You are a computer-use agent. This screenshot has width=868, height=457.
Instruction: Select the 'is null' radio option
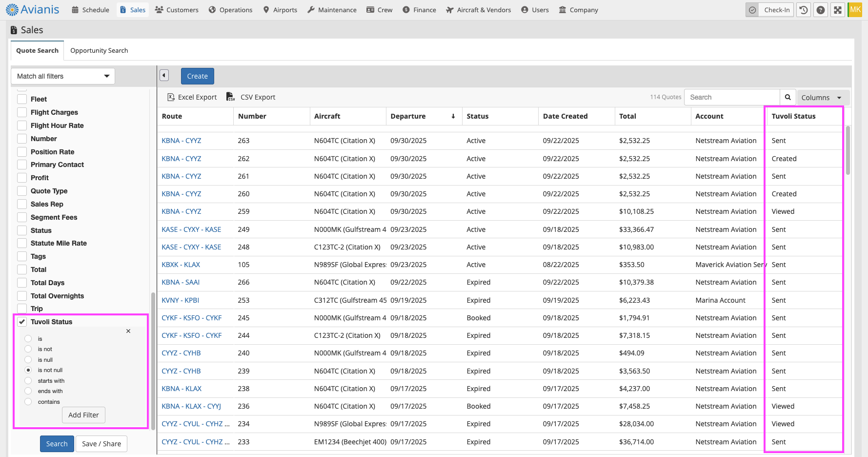coord(28,360)
